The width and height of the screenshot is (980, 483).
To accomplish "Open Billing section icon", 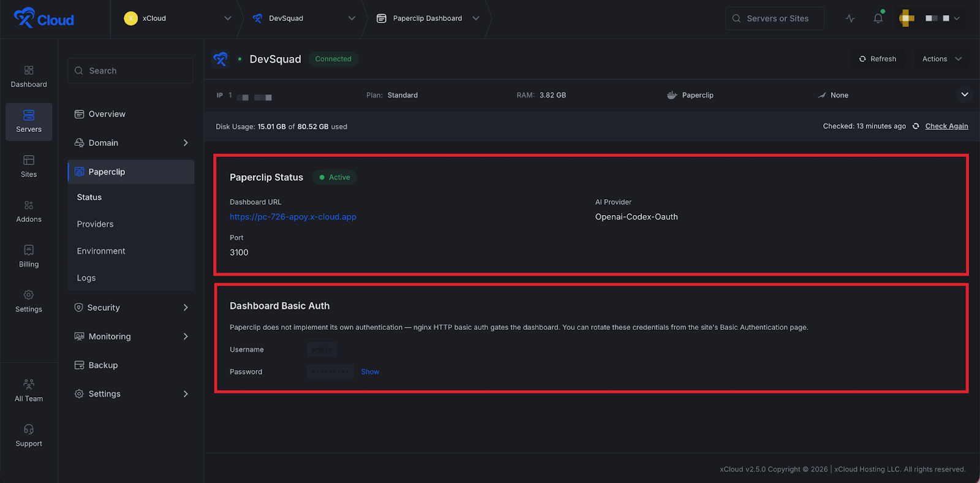I will click(29, 250).
